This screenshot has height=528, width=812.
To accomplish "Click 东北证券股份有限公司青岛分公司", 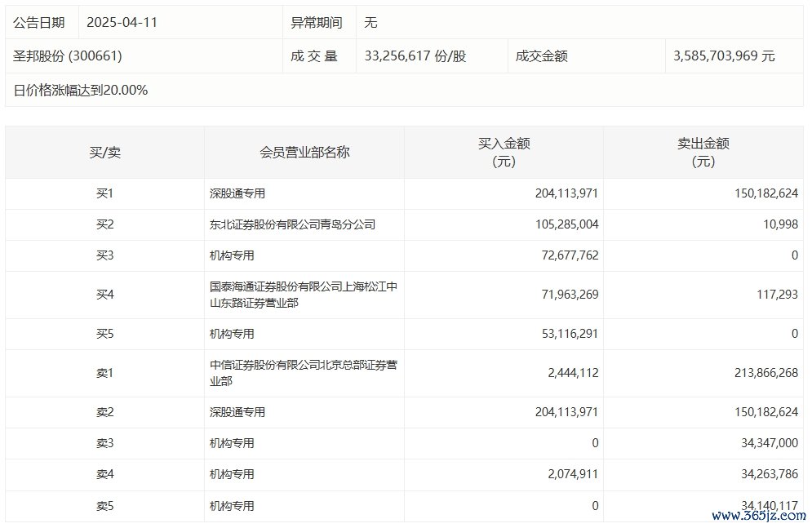I will tap(293, 224).
